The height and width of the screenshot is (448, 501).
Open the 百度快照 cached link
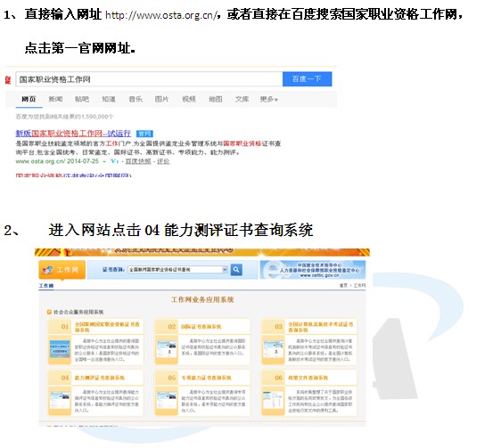tap(138, 161)
